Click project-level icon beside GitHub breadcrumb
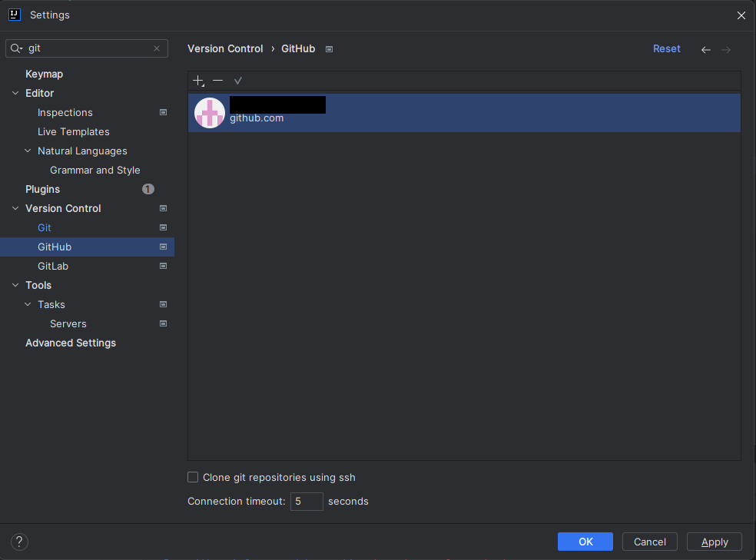756x560 pixels. [330, 49]
